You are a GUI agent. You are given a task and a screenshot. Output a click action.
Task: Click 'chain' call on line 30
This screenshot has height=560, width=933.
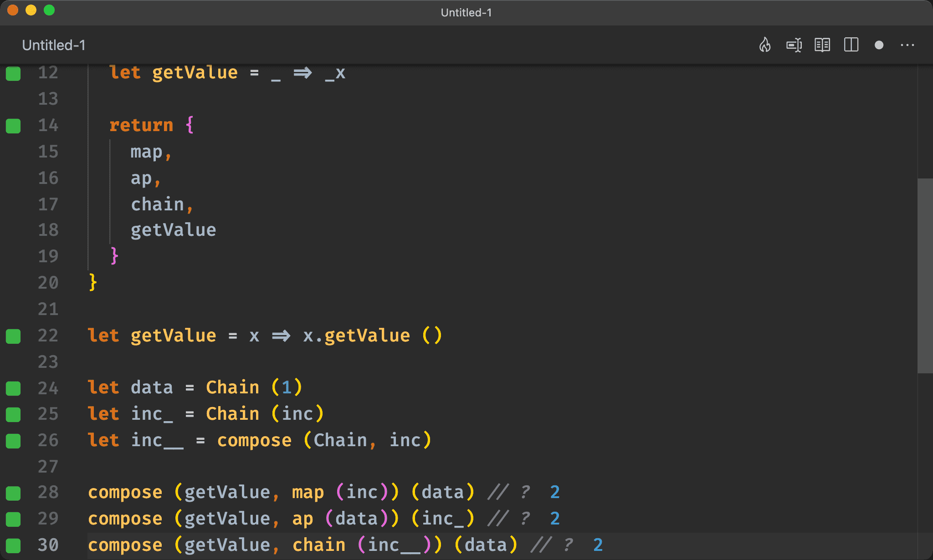pyautogui.click(x=319, y=545)
